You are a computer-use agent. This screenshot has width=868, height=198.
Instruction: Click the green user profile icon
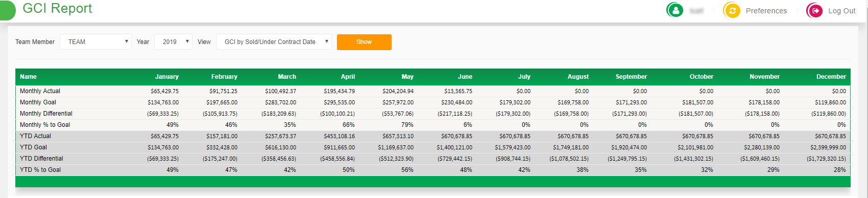675,10
